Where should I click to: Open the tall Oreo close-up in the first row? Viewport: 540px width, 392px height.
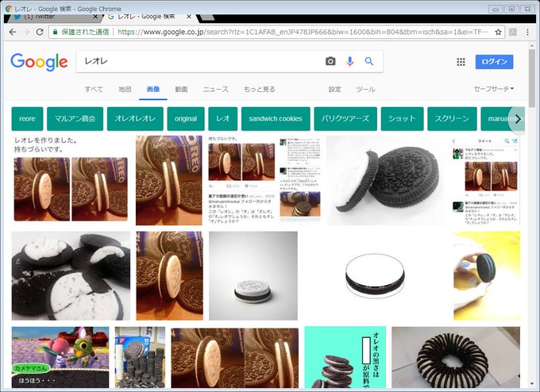point(168,180)
